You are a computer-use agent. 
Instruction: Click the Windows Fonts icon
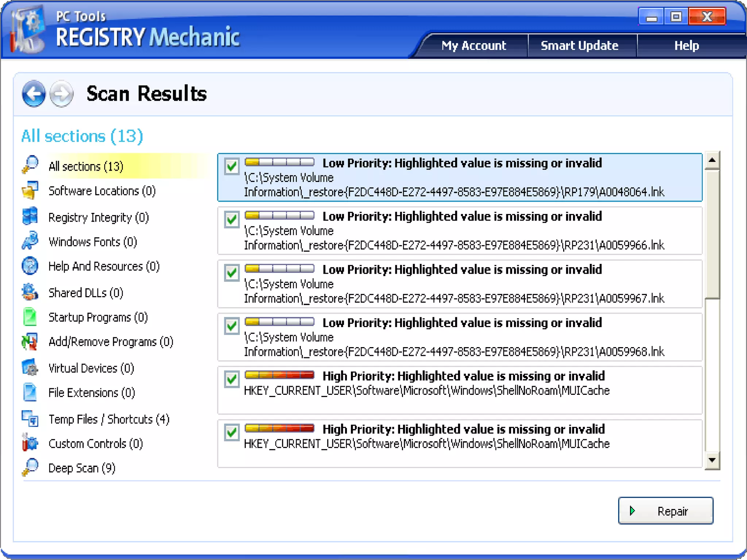pyautogui.click(x=30, y=241)
